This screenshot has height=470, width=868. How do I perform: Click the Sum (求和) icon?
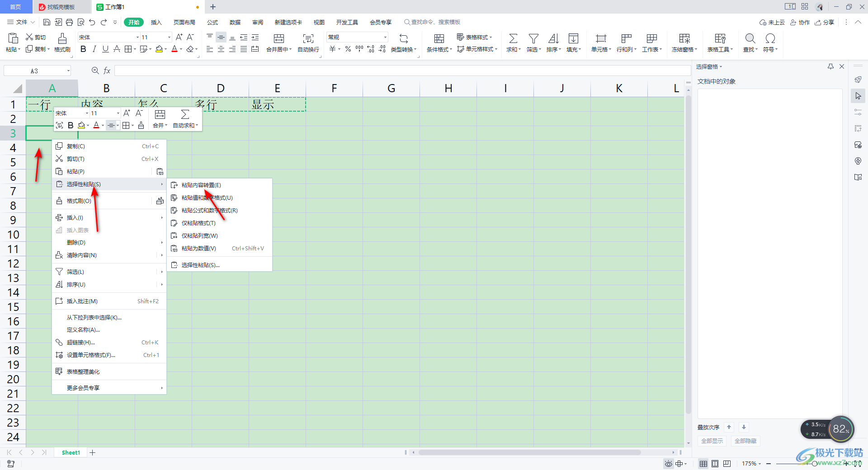tap(513, 38)
